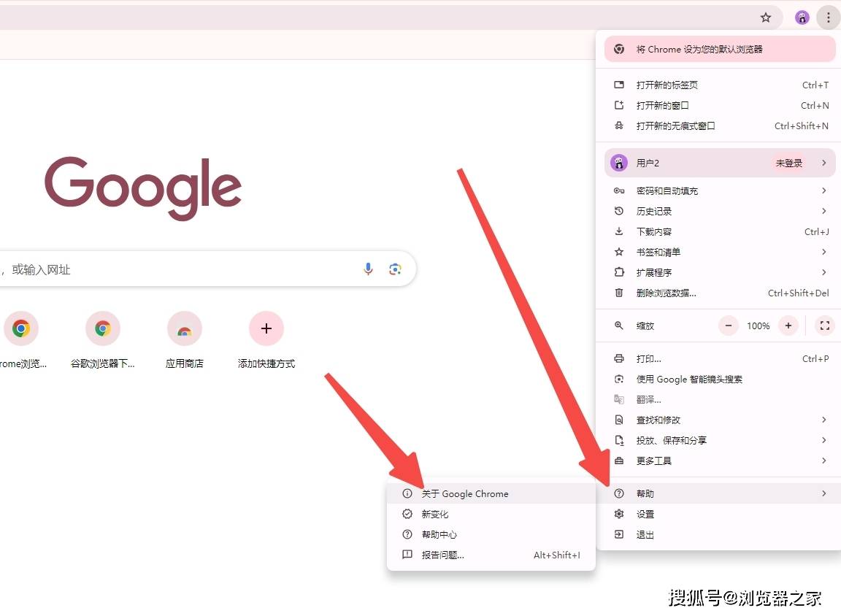Click the Google Lens image search icon
The height and width of the screenshot is (616, 841).
click(x=395, y=269)
